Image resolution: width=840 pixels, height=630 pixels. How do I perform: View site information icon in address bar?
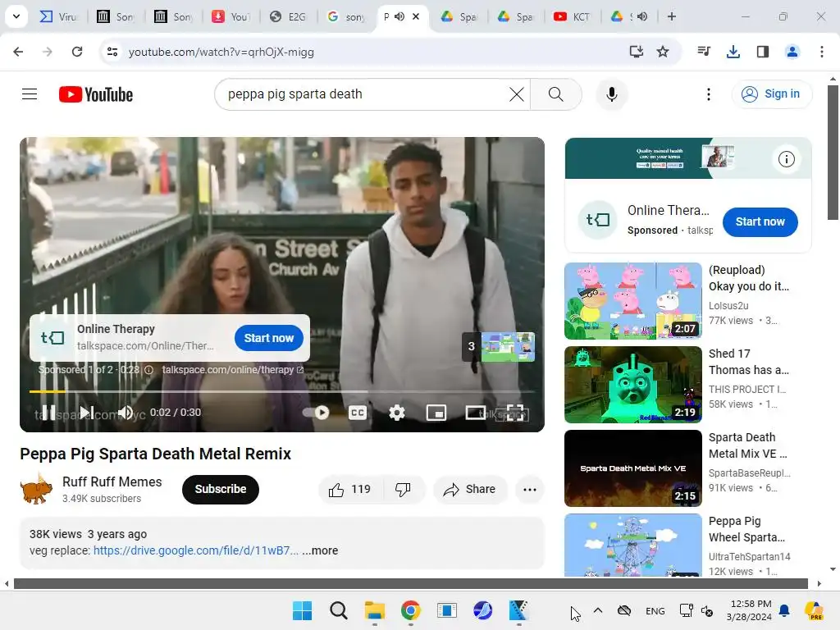pos(112,52)
